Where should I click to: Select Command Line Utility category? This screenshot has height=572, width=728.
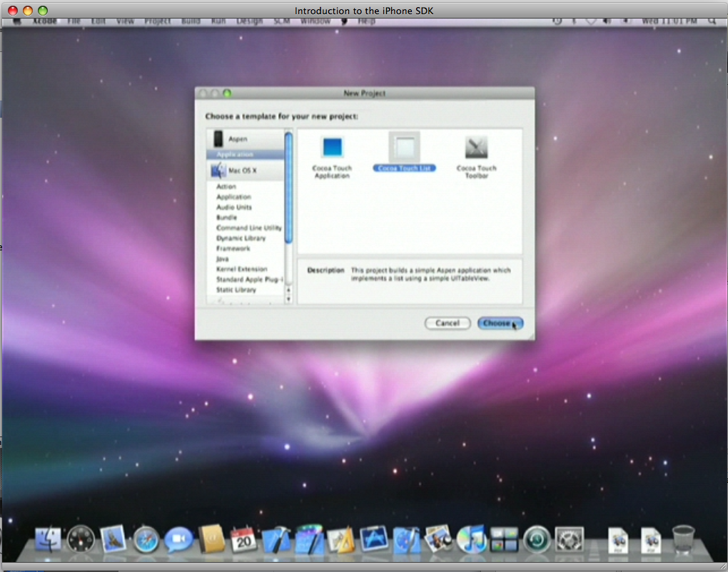point(249,228)
